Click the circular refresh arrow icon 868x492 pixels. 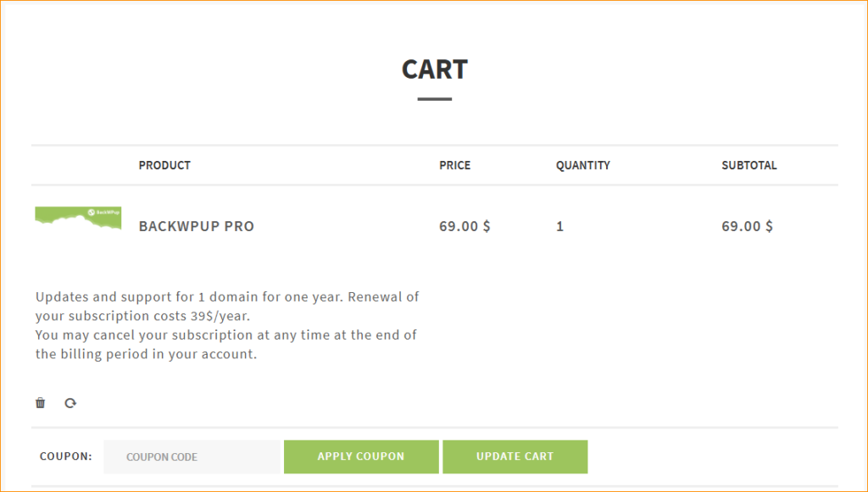(x=70, y=403)
